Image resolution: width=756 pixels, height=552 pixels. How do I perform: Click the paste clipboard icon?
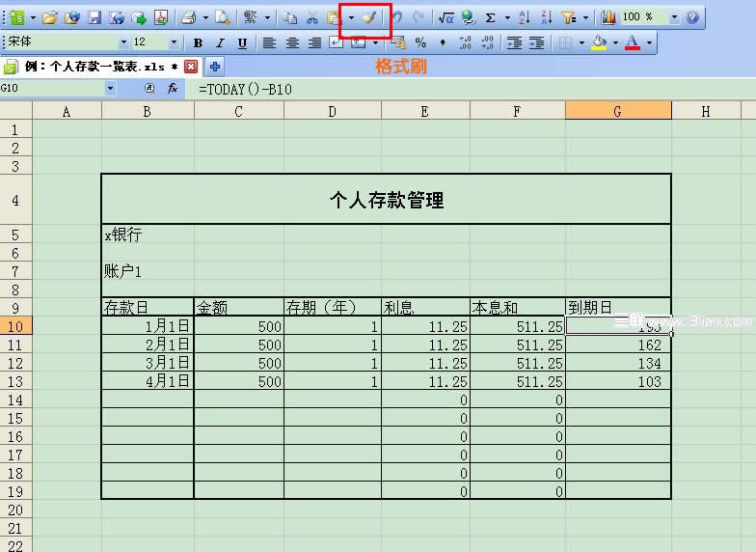334,18
